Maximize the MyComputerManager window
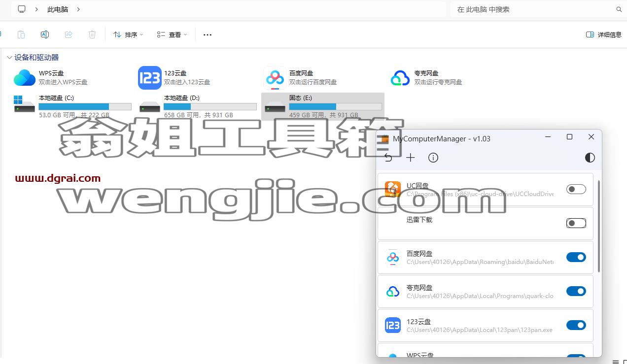 [569, 137]
